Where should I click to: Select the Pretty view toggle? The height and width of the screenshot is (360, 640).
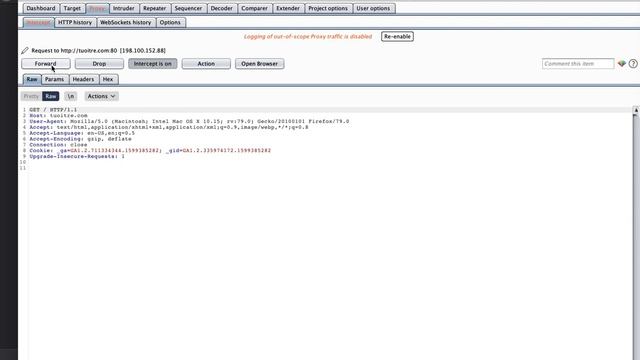pos(31,96)
